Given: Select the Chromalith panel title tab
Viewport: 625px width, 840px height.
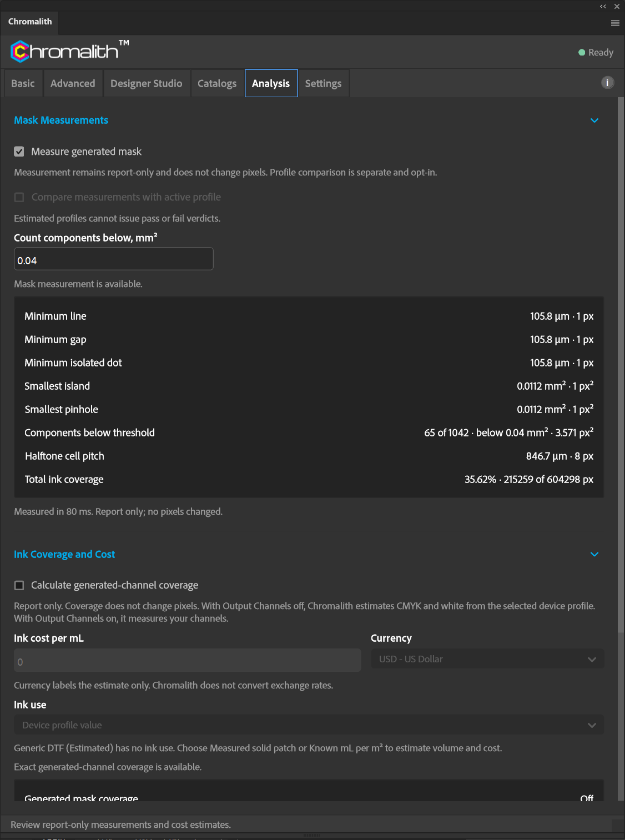Looking at the screenshot, I should pos(30,22).
